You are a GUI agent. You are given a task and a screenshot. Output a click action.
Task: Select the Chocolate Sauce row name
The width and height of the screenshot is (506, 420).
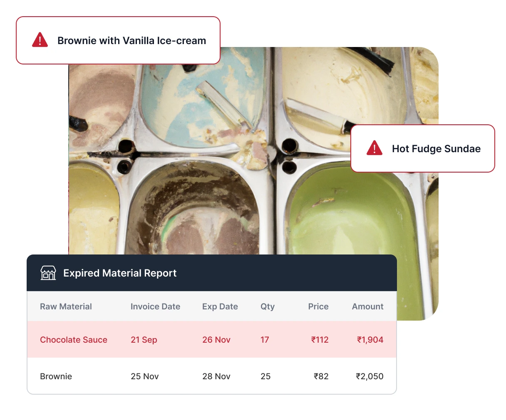[x=74, y=340]
